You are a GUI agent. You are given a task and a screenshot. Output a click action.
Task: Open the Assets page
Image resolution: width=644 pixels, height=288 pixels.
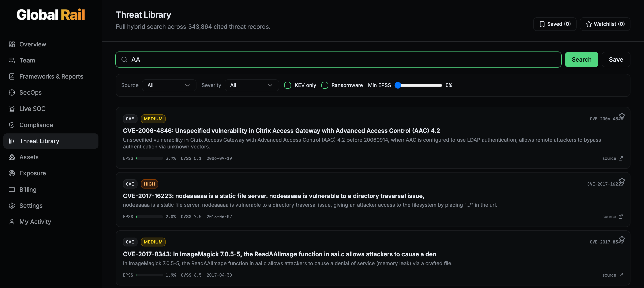(51, 157)
